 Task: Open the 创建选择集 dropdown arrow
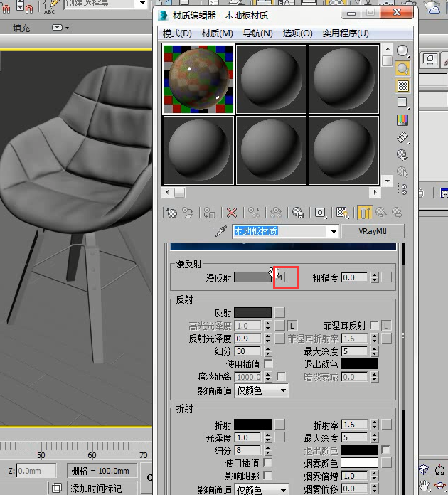[142, 3]
